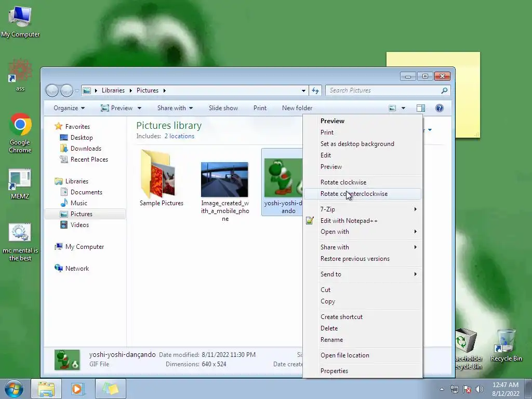Click Print in the Explorer toolbar

tap(260, 108)
